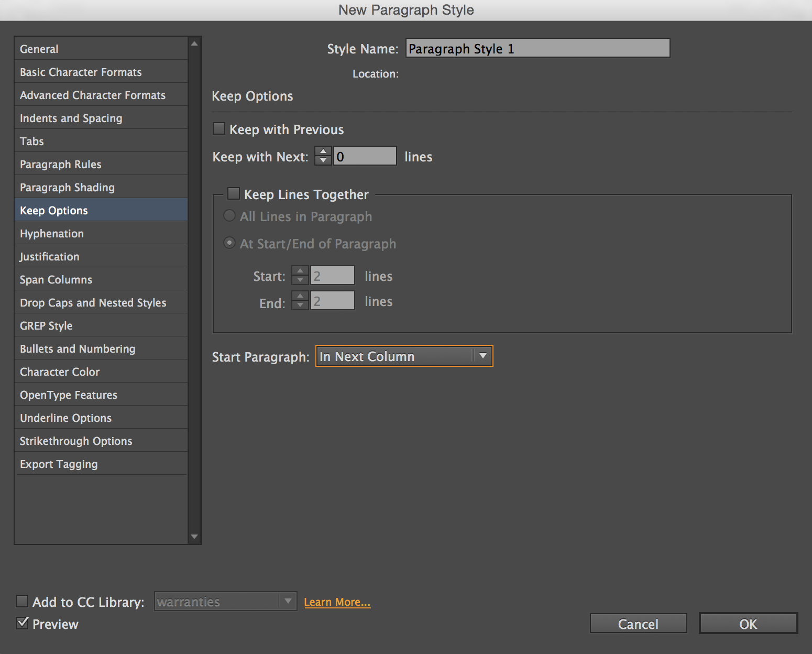Image resolution: width=812 pixels, height=654 pixels.
Task: Switch to Basic Character Formats
Action: pos(81,72)
